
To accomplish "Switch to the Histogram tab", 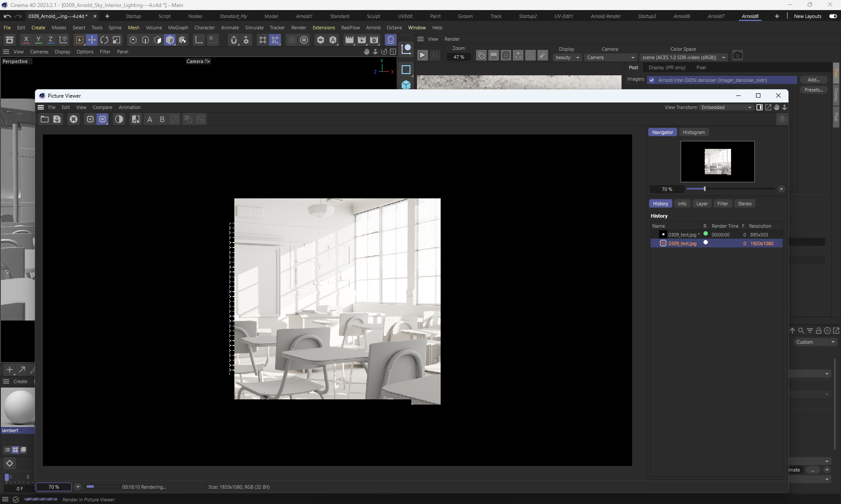I will pos(693,132).
